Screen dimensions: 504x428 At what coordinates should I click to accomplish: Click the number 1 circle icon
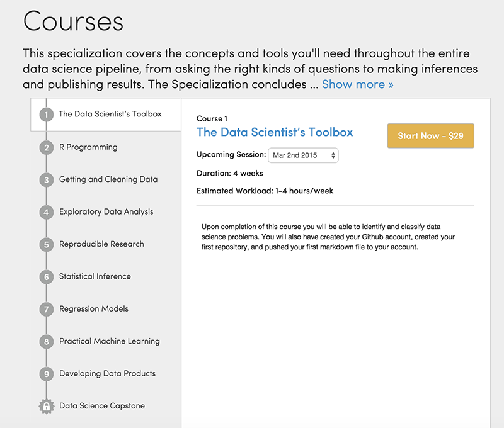[46, 115]
